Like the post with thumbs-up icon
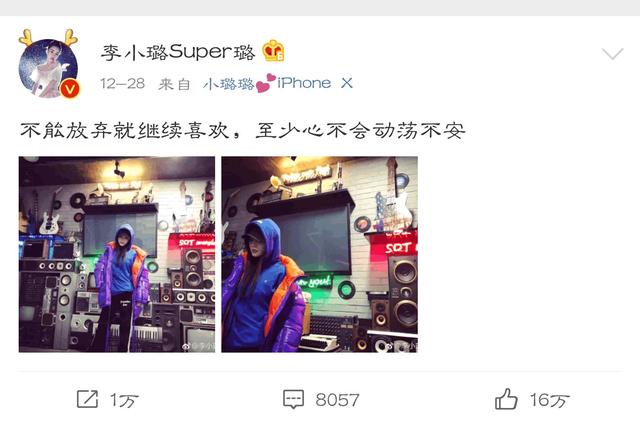Viewport: 640px width, 425px height. click(x=506, y=398)
